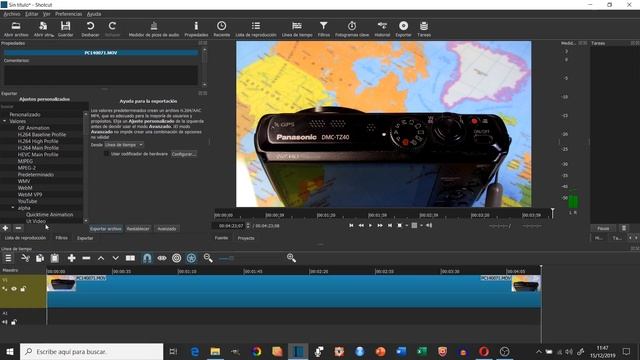Click the timeline cut scissors icon
Image resolution: width=640 pixels, height=360 pixels.
point(25,258)
